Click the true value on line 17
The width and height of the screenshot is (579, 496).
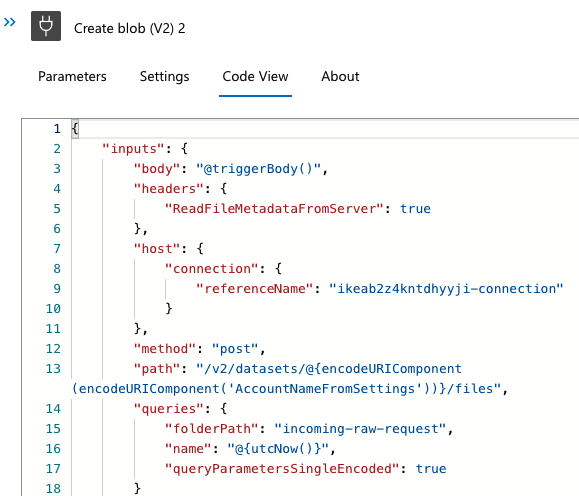[431, 468]
